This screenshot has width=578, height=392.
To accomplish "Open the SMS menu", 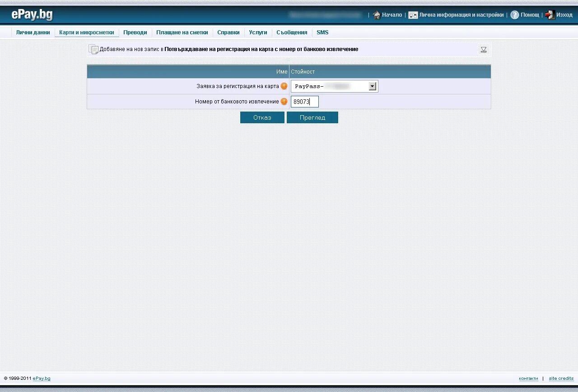I will (x=322, y=33).
